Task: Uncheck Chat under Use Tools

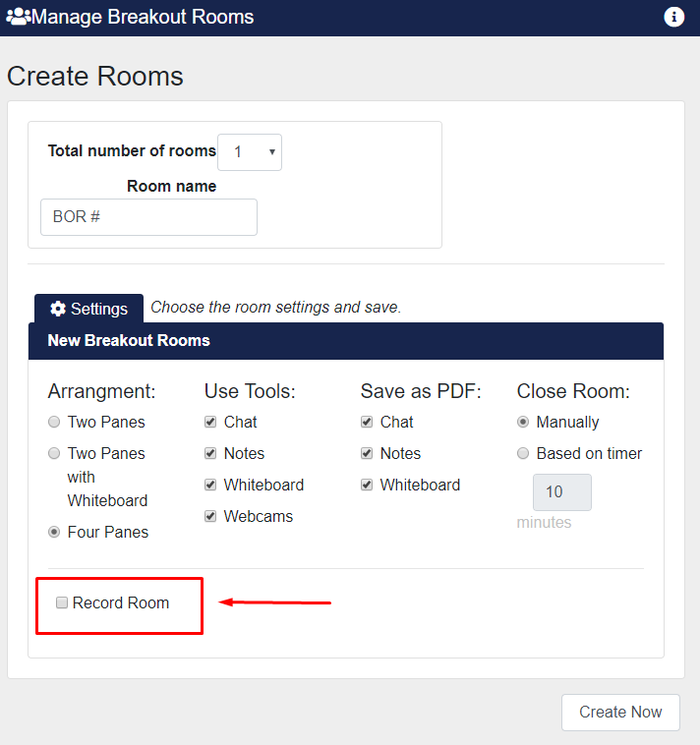Action: point(210,423)
